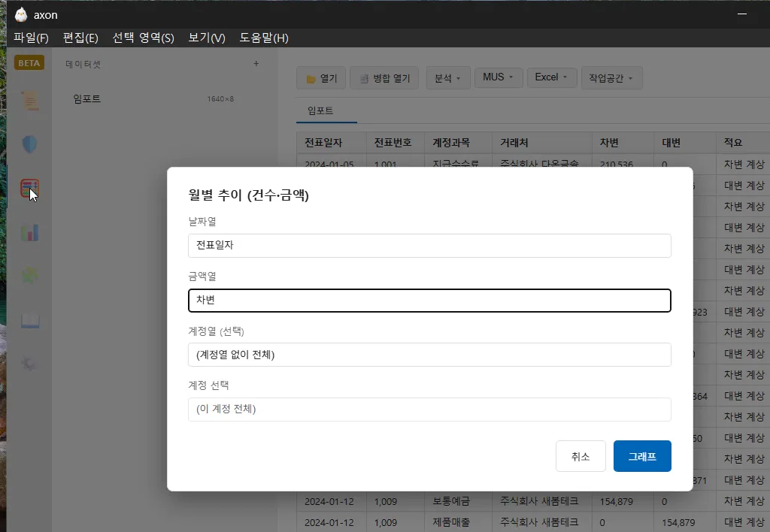This screenshot has height=532, width=770.
Task: Click the 월별 추이 (건수·금액) dialog title
Action: [x=248, y=195]
